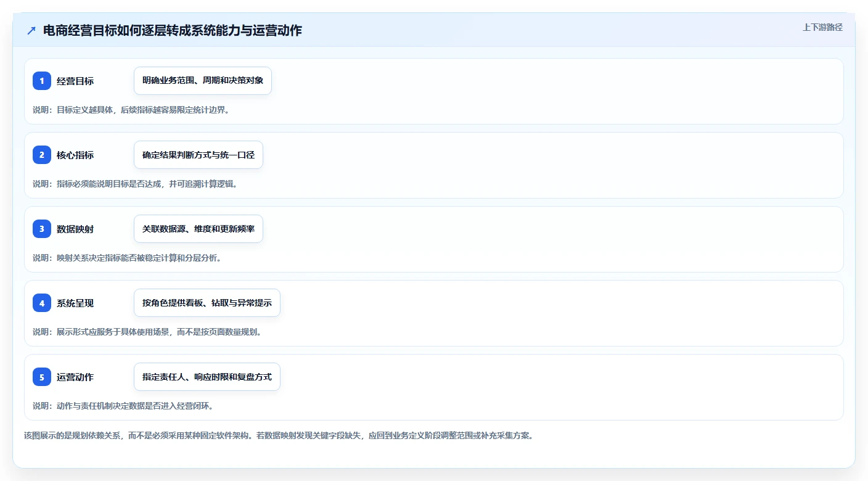Click step number badge 3
The height and width of the screenshot is (481, 868).
[x=42, y=229]
